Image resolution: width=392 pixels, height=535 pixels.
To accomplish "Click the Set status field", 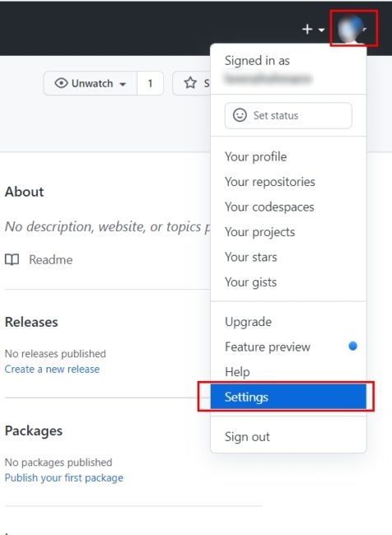I will tap(288, 115).
